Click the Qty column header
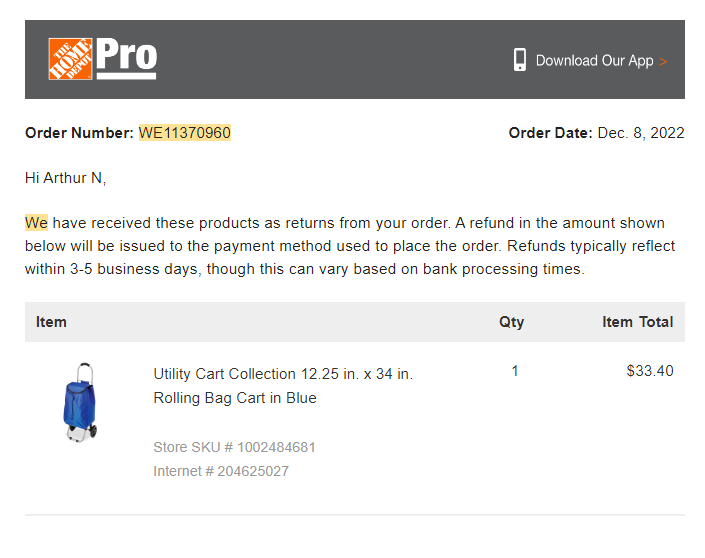Viewport: 705px width, 558px height. point(512,322)
